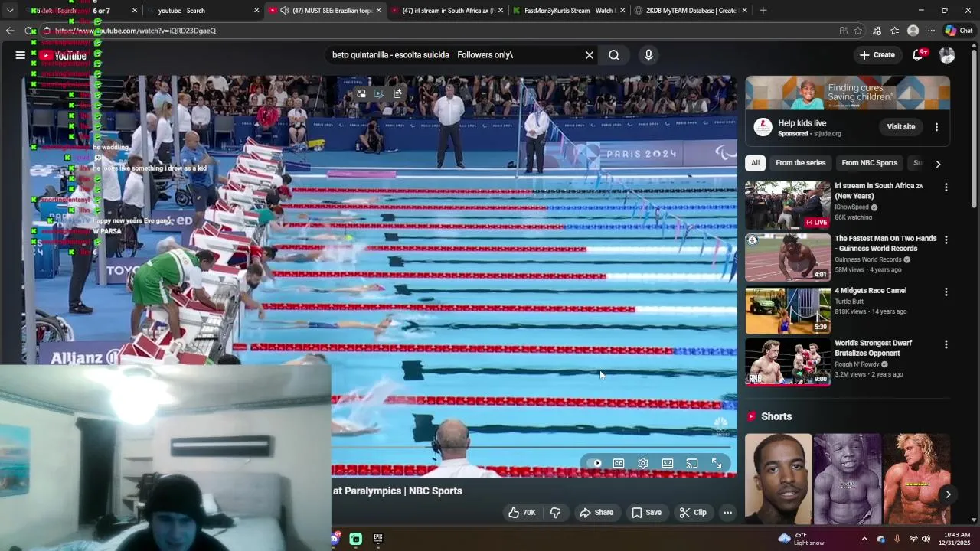Open the Wi-Fi network icon in tray
Viewport: 980px width, 551px height.
(x=913, y=539)
